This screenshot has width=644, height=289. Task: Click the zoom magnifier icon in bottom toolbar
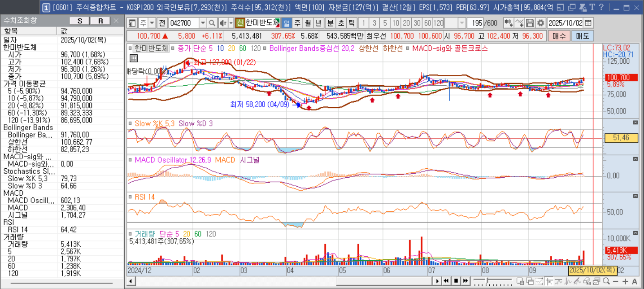coord(606,281)
